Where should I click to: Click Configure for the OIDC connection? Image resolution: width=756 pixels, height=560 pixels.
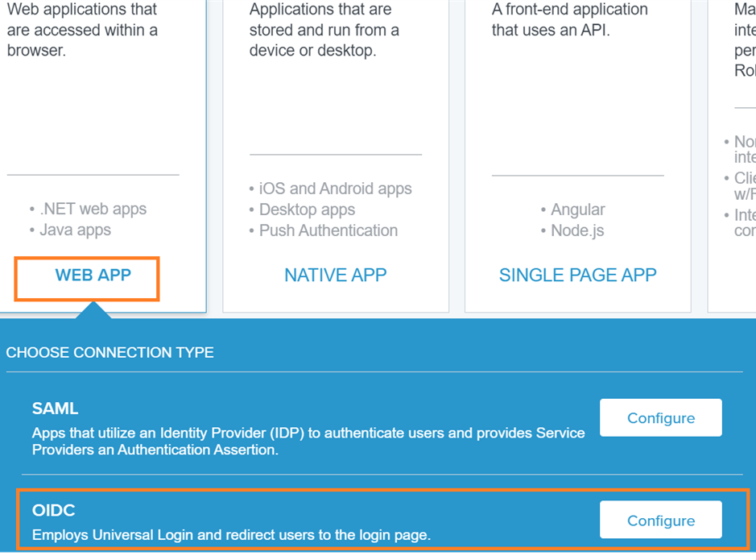[x=660, y=520]
